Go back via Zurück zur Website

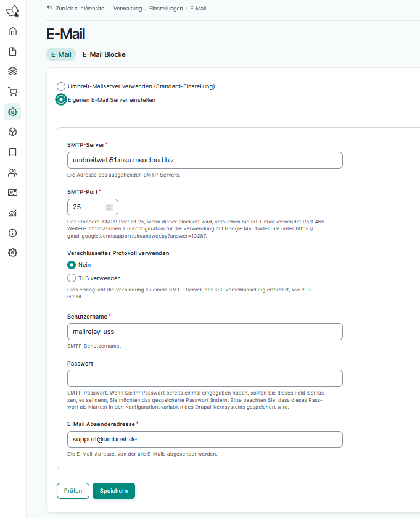75,8
